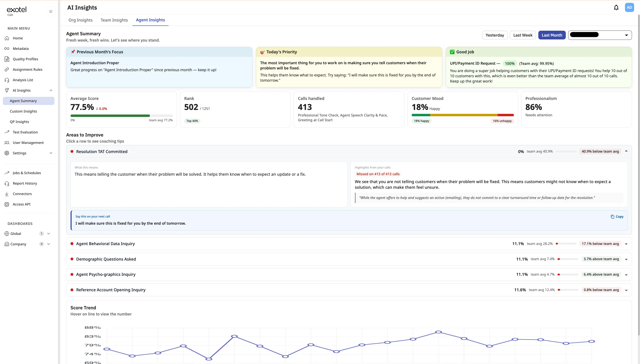The image size is (640, 364).
Task: Switch to the Org Insights tab
Action: click(81, 20)
